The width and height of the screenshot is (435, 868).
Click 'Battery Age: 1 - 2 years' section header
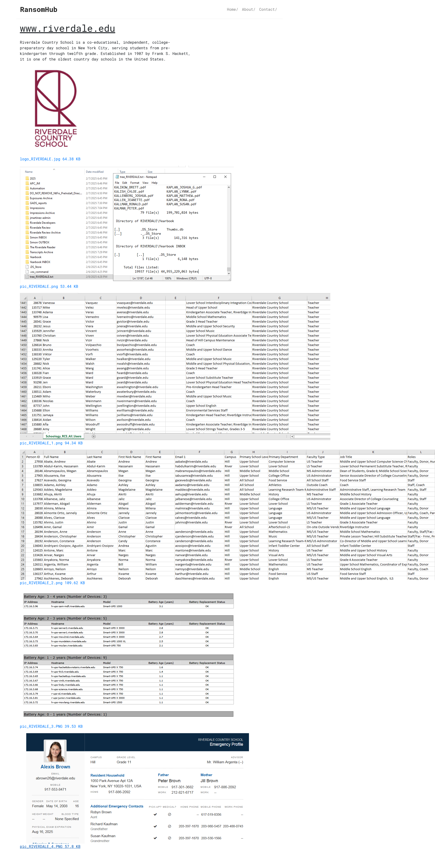pyautogui.click(x=128, y=657)
